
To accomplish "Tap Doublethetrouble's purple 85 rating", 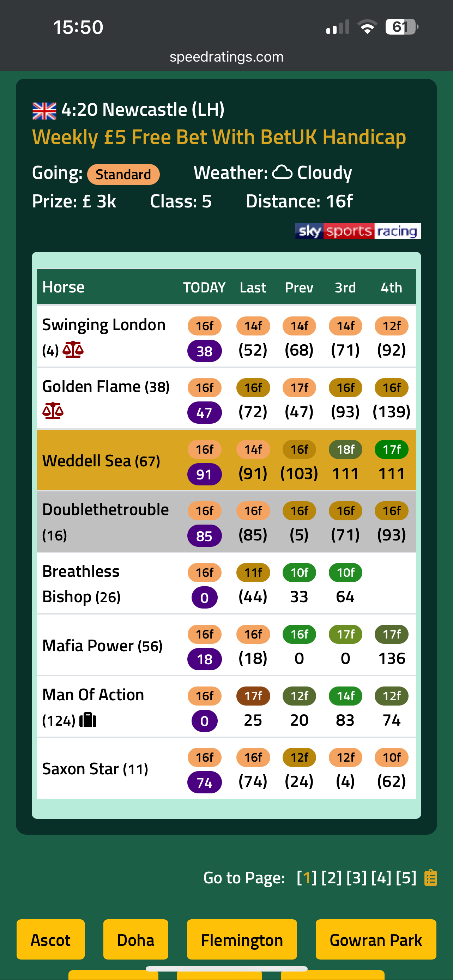I will tap(204, 536).
